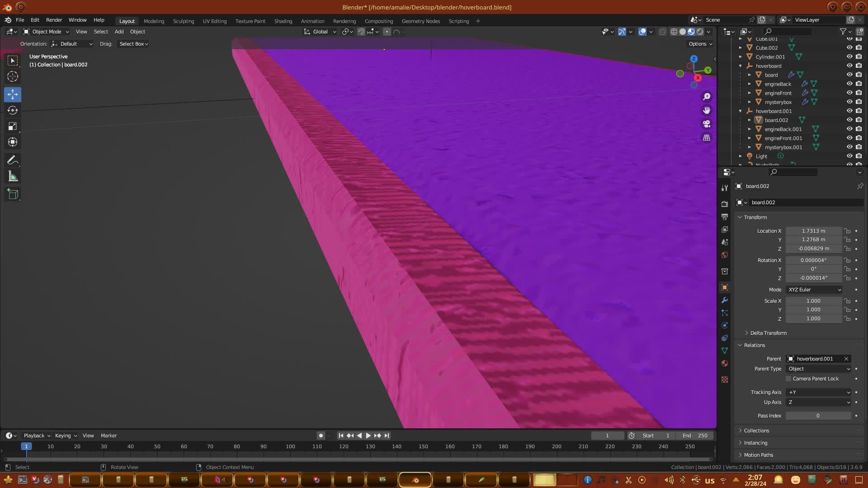The height and width of the screenshot is (488, 868).
Task: Click the viewport Options button
Action: [700, 44]
